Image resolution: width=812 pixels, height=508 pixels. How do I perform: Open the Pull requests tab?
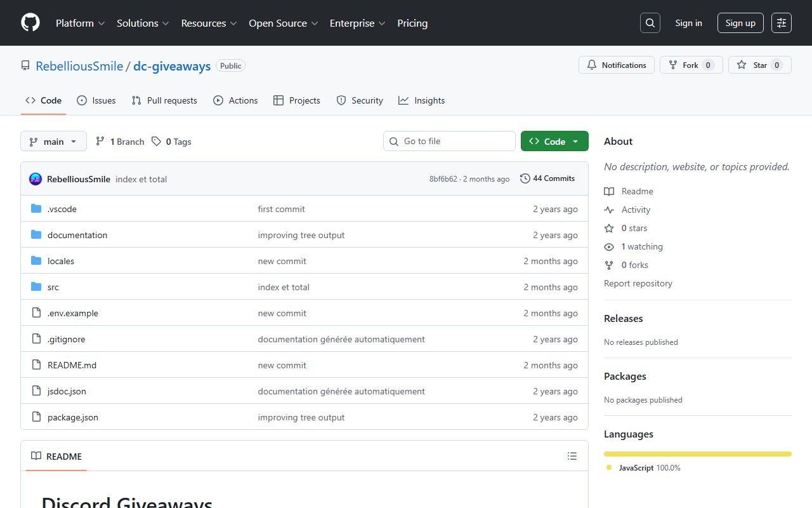pyautogui.click(x=164, y=100)
